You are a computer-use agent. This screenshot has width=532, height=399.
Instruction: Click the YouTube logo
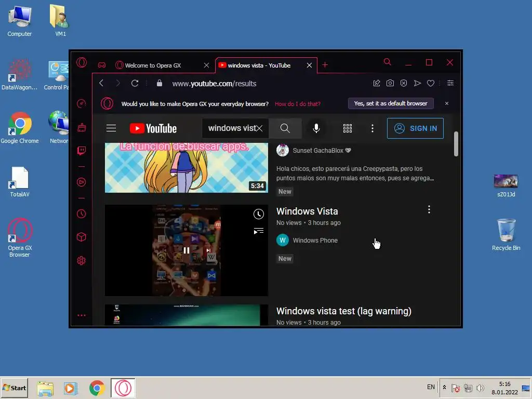pos(153,128)
